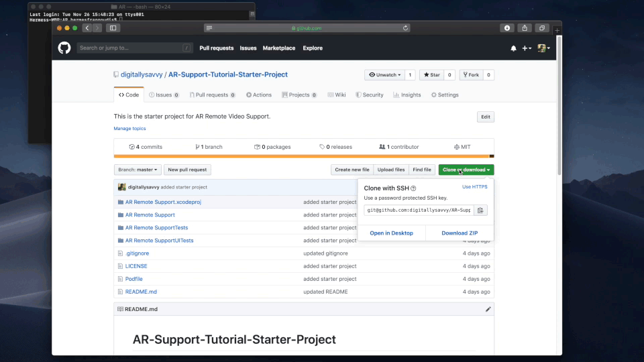Viewport: 644px width, 362px height.
Task: Switch to the Wiki tab
Action: coord(336,95)
